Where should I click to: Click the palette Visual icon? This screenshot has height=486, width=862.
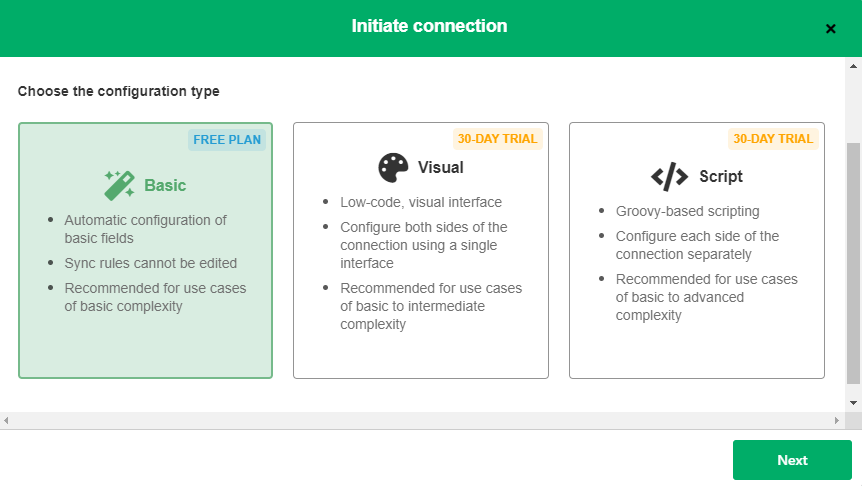pyautogui.click(x=394, y=167)
